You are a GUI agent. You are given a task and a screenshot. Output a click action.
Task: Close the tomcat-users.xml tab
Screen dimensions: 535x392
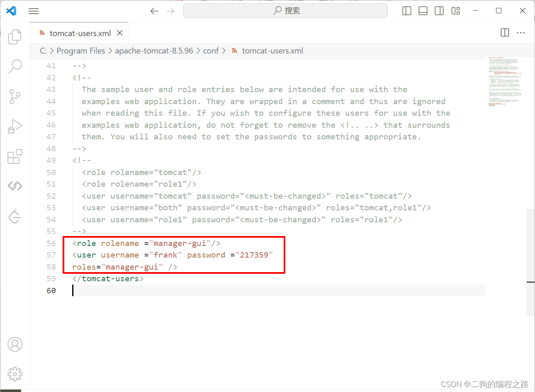coord(119,33)
